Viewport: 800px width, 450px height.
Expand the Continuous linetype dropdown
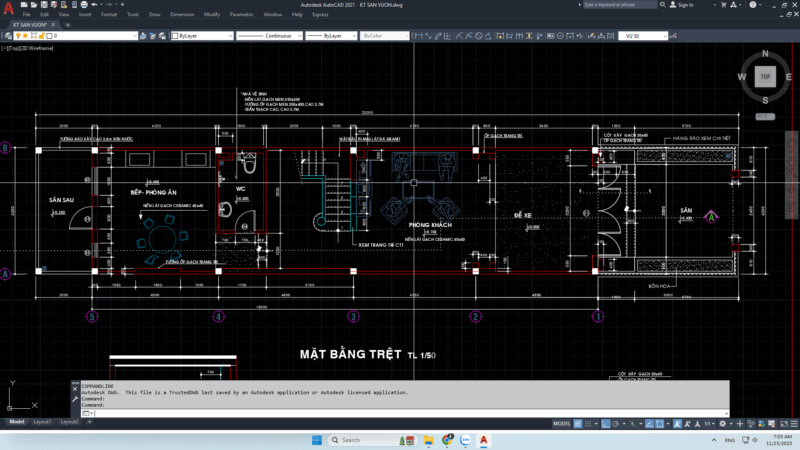[300, 36]
